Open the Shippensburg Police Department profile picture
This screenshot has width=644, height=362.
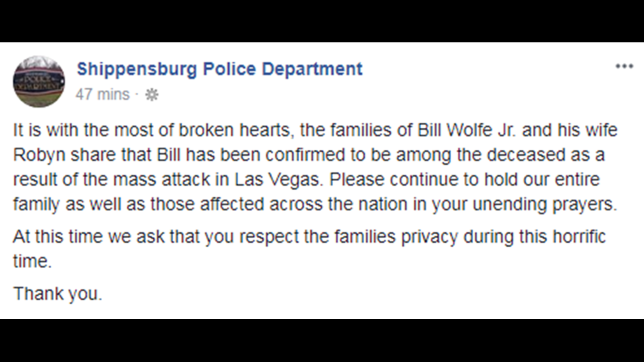click(x=39, y=81)
